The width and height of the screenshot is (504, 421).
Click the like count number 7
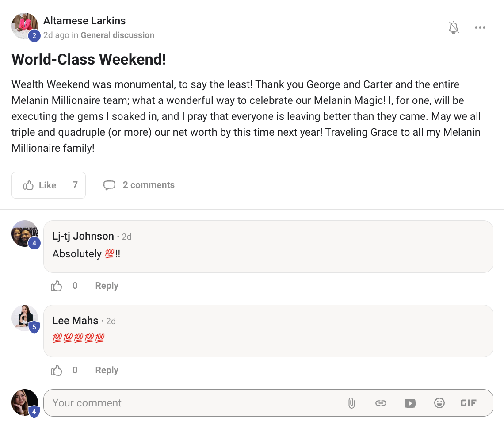point(75,185)
